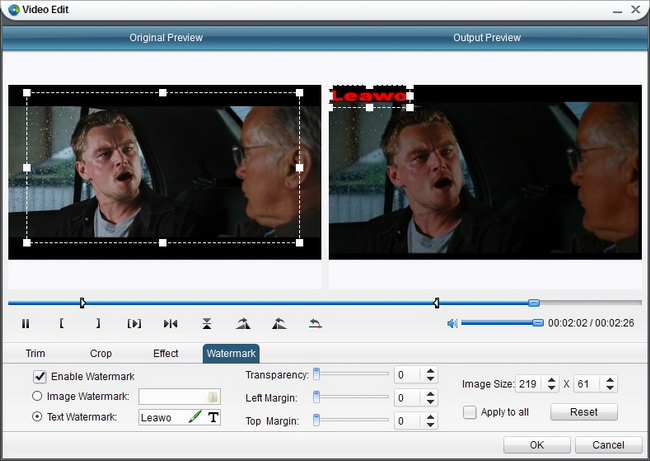Click the Output Preview header
Image resolution: width=650 pixels, height=461 pixels.
[x=487, y=38]
